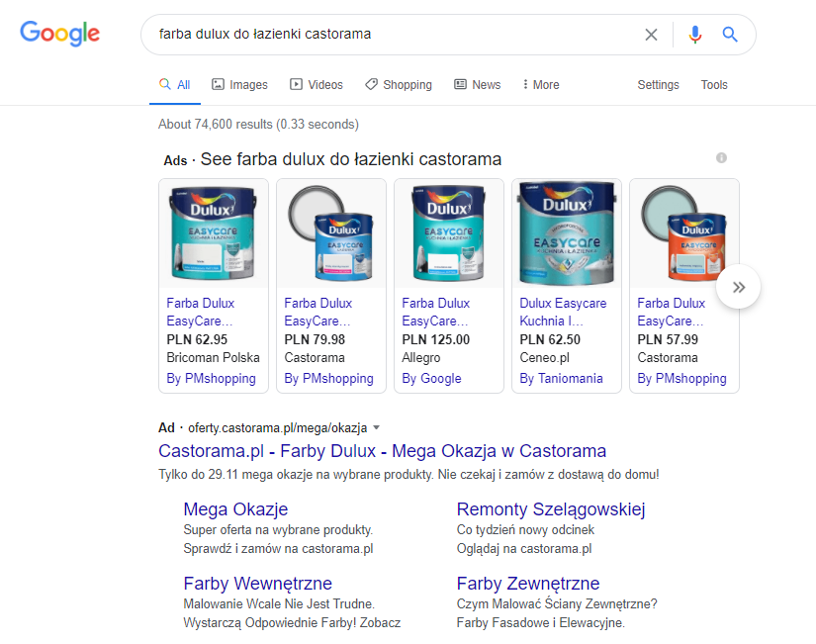The height and width of the screenshot is (644, 816).
Task: Click the Google logo
Action: click(60, 34)
